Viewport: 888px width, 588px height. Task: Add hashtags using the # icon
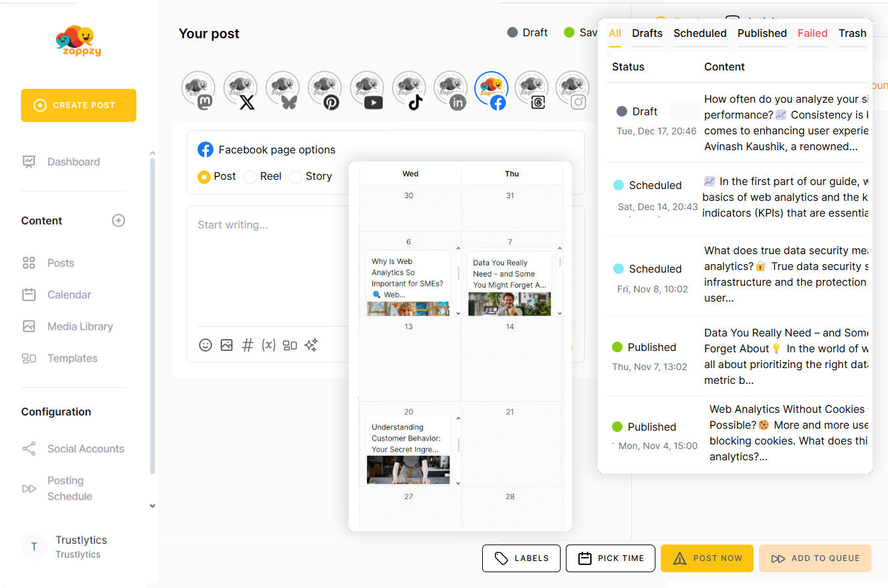248,345
